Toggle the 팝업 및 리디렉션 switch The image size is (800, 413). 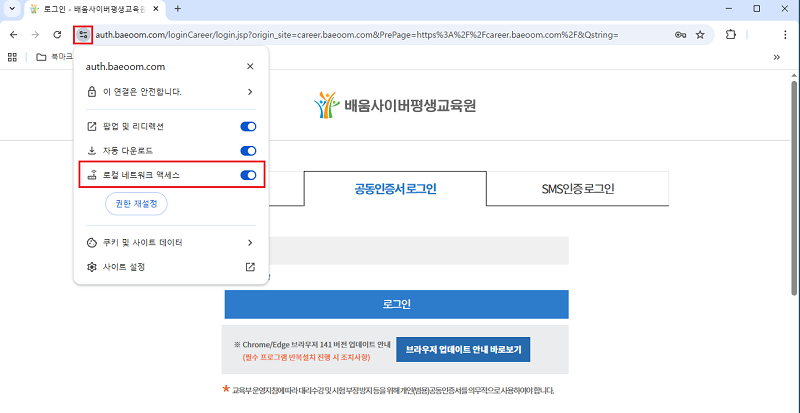click(248, 127)
